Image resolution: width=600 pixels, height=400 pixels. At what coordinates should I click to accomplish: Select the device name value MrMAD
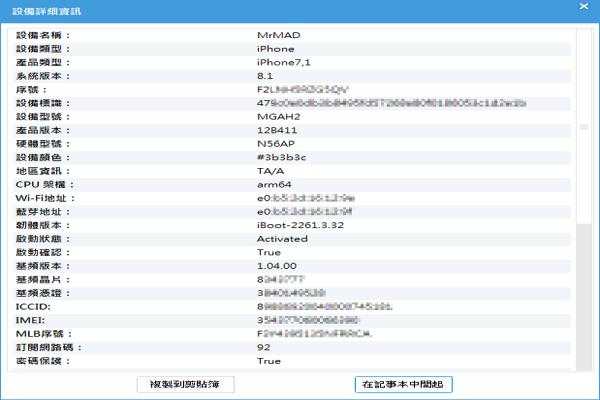point(279,35)
